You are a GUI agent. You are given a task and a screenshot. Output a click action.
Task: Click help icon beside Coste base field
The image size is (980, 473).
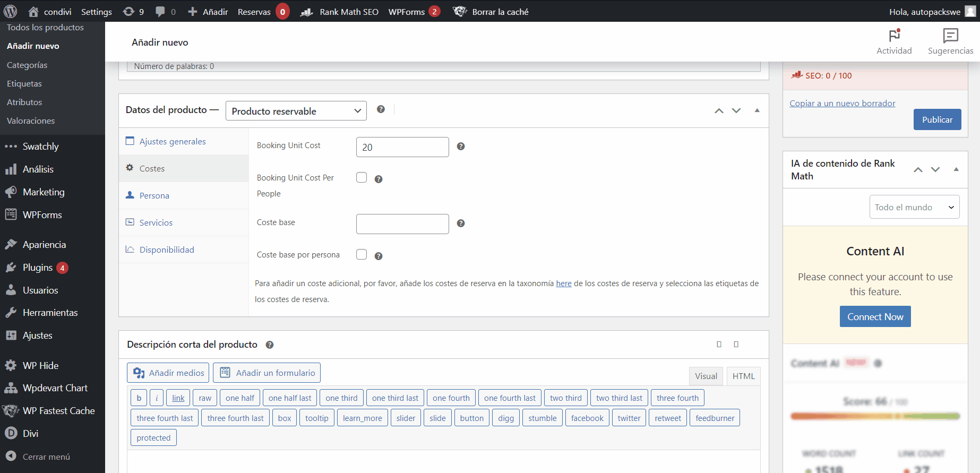point(461,223)
